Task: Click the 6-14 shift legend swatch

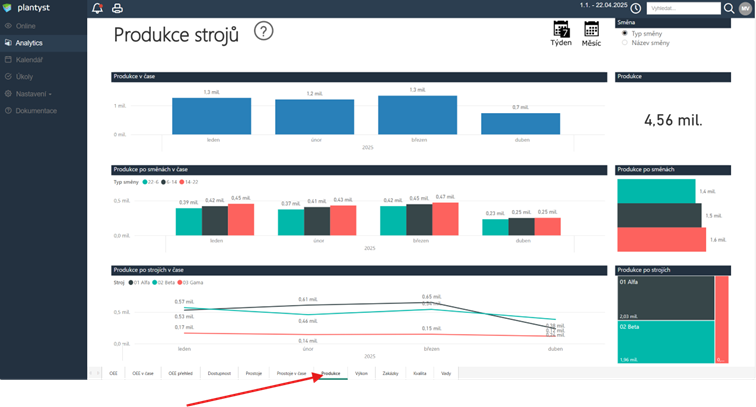Action: (x=163, y=182)
